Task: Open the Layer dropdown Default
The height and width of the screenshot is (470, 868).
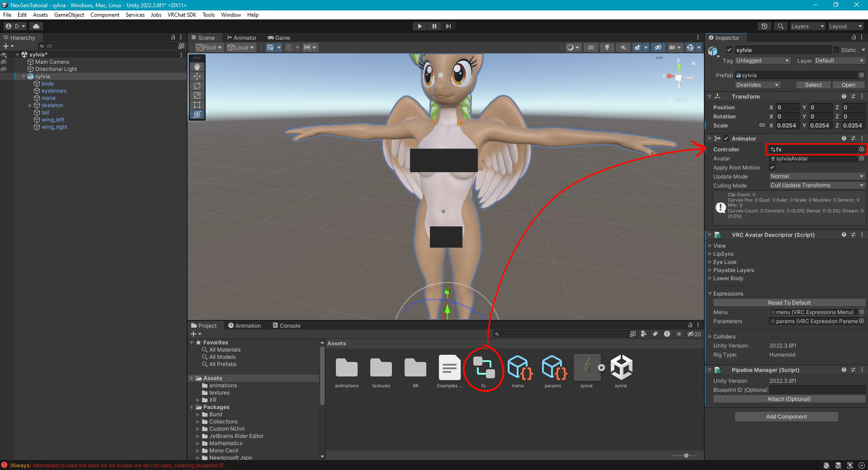Action: tap(839, 61)
